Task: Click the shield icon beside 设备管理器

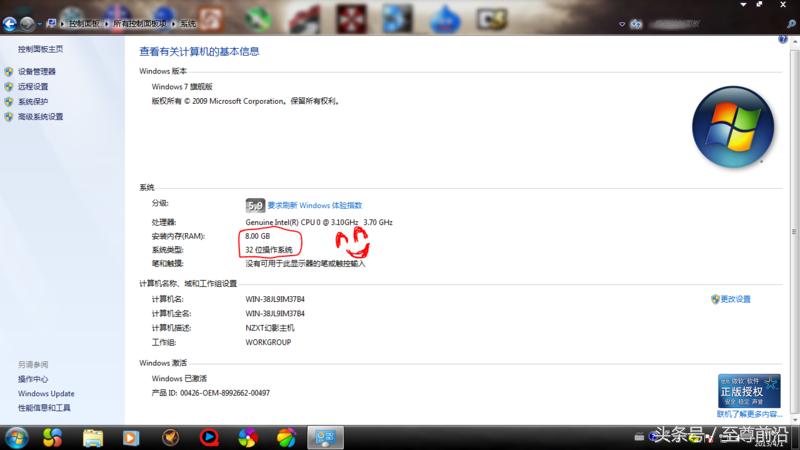Action: coord(9,72)
